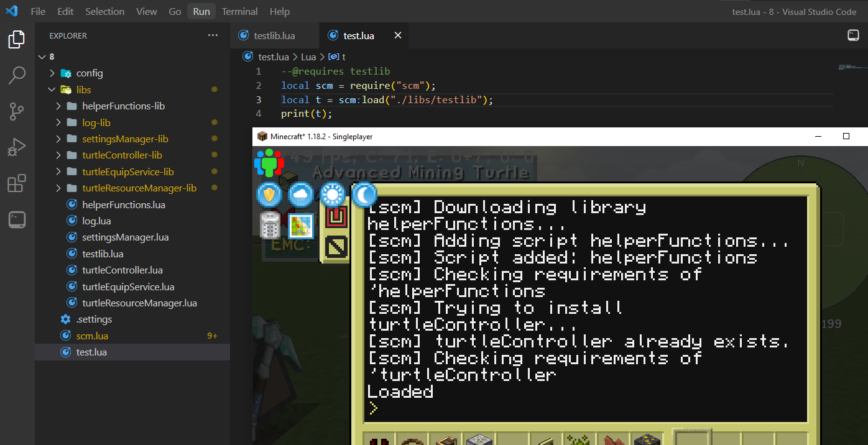Minimize the Minecraft window
868x445 pixels.
pos(818,136)
